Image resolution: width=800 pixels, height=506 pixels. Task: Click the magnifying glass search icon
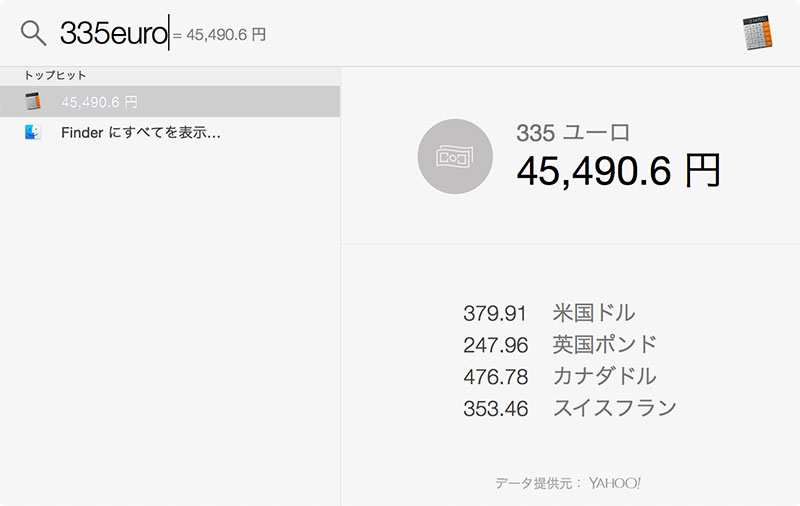(x=34, y=33)
